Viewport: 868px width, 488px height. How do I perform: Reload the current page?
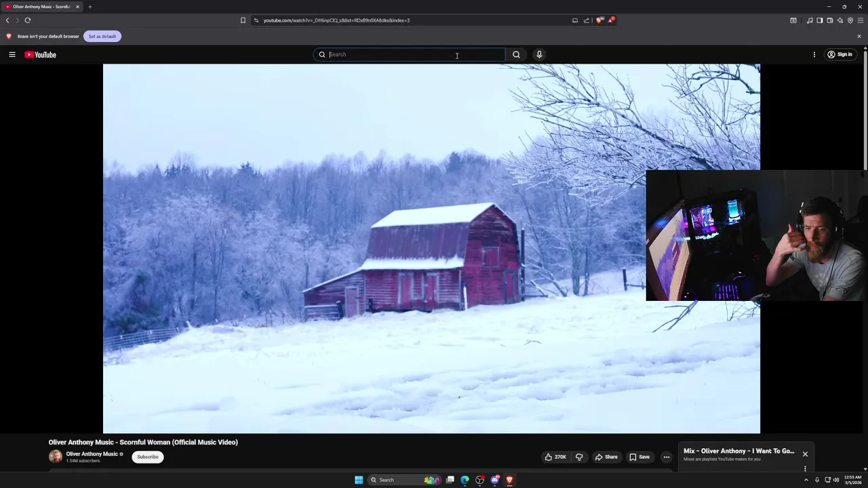[x=28, y=20]
